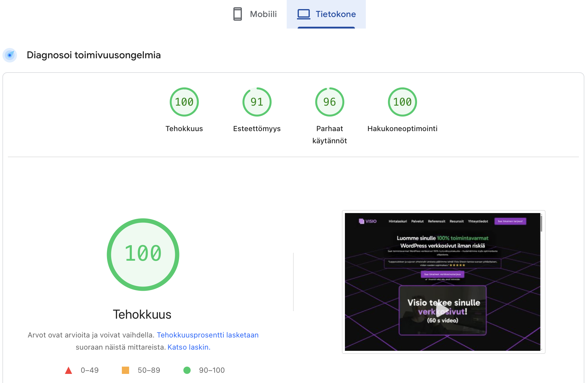Image resolution: width=588 pixels, height=383 pixels.
Task: Click the large Tehokkuus 100 gauge
Action: point(143,254)
